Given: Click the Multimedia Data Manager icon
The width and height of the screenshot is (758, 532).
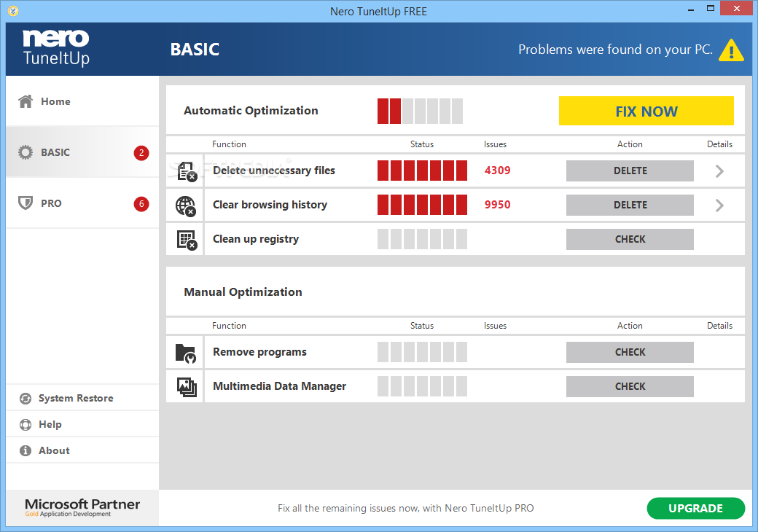Looking at the screenshot, I should 187,387.
